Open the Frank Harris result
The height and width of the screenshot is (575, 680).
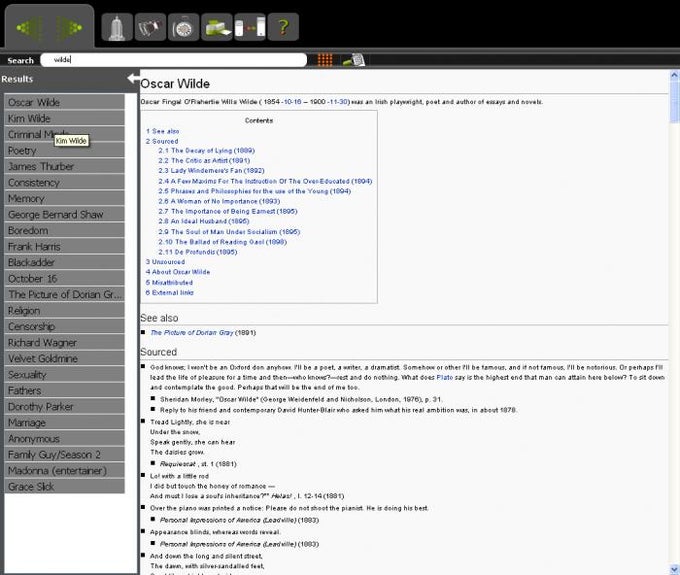click(x=64, y=247)
